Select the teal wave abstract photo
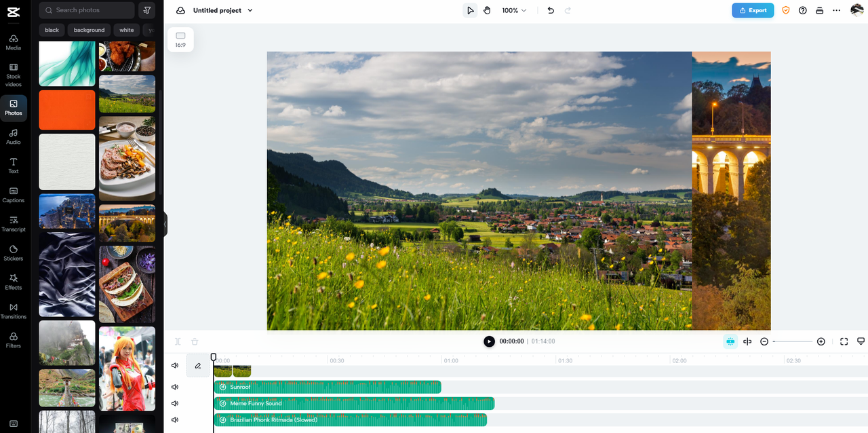868x433 pixels. point(67,64)
